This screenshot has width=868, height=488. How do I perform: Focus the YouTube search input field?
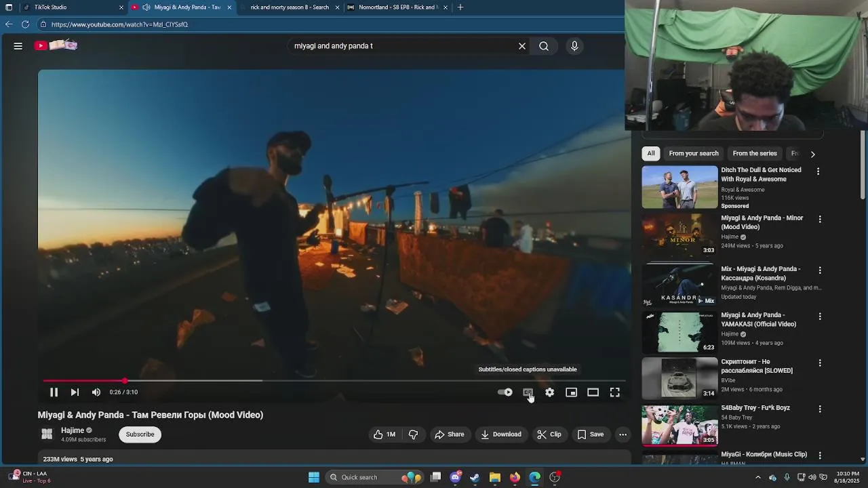click(403, 46)
